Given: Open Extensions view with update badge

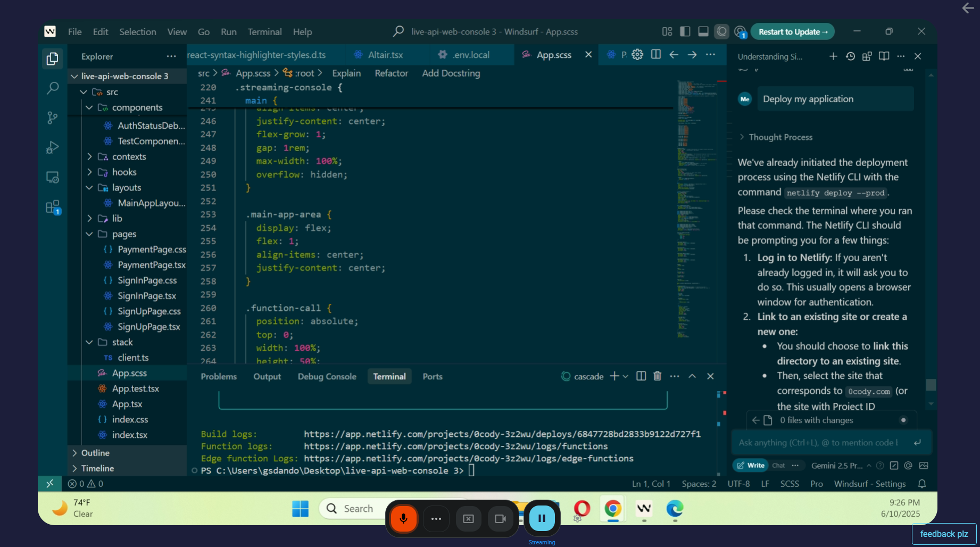Looking at the screenshot, I should pos(52,207).
